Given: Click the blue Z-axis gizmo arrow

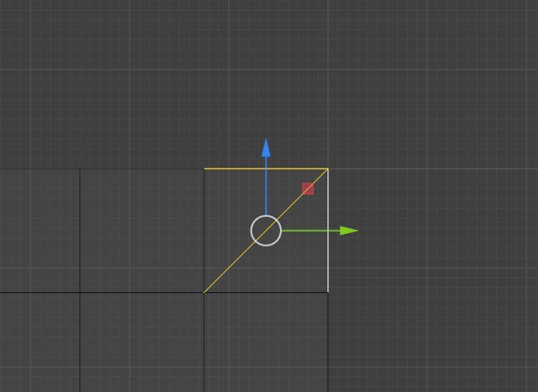Looking at the screenshot, I should pyautogui.click(x=266, y=176).
